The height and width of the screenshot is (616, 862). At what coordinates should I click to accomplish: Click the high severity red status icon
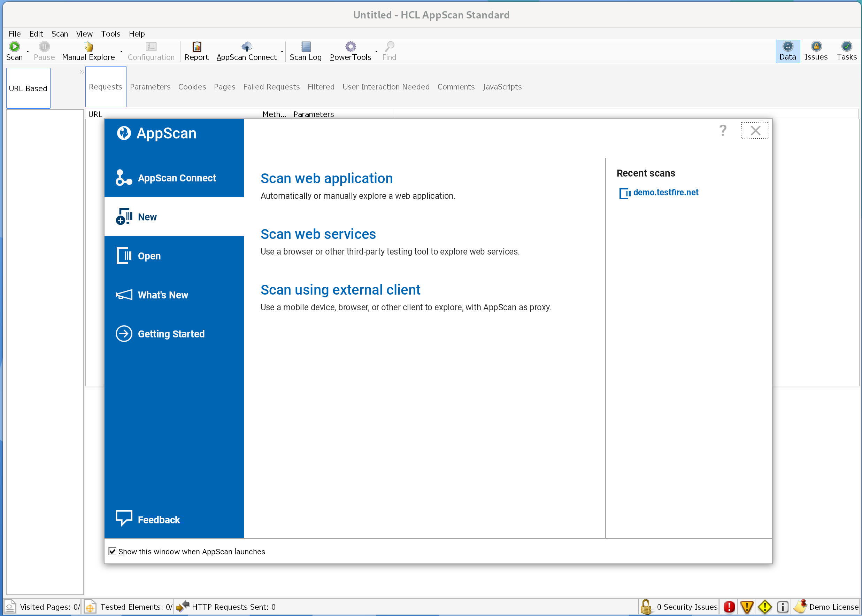pyautogui.click(x=729, y=607)
